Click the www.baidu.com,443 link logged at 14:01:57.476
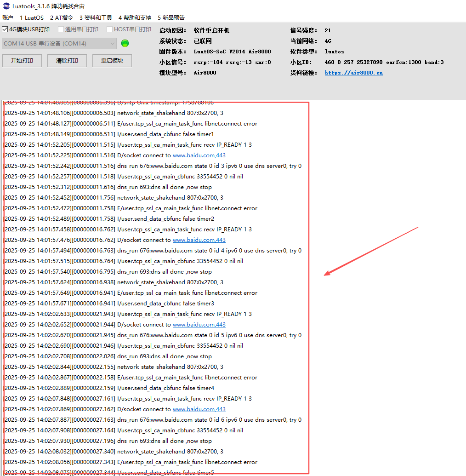 [199, 240]
